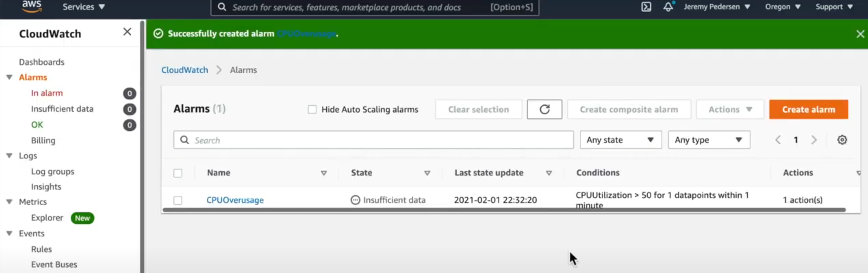This screenshot has height=273, width=868.
Task: Open Billing alarms sidebar item
Action: pos(43,140)
